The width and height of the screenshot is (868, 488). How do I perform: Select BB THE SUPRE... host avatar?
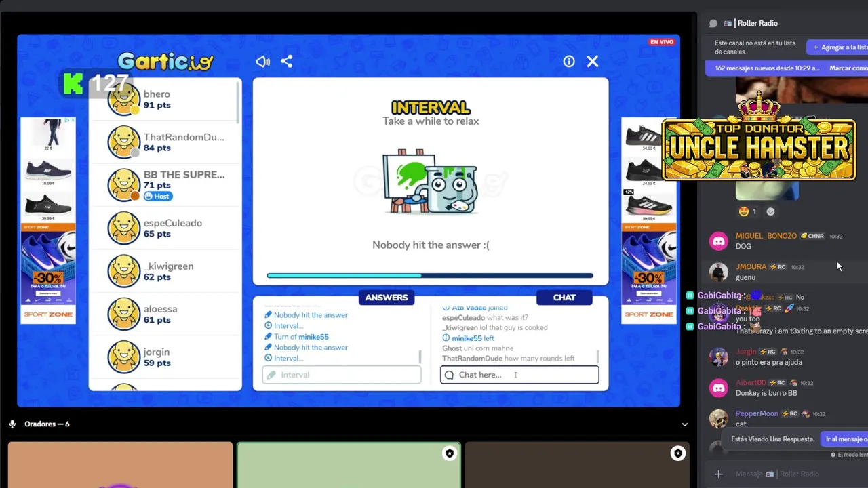(x=124, y=184)
